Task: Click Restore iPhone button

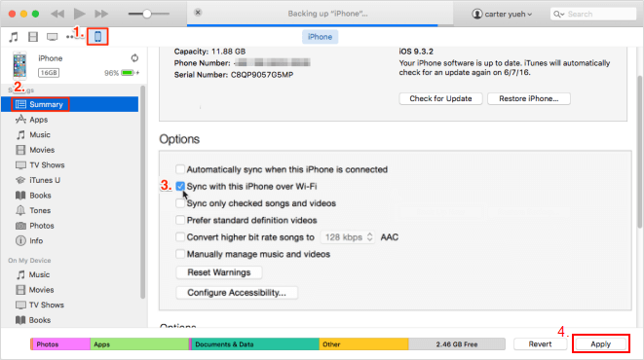Action: (x=529, y=99)
